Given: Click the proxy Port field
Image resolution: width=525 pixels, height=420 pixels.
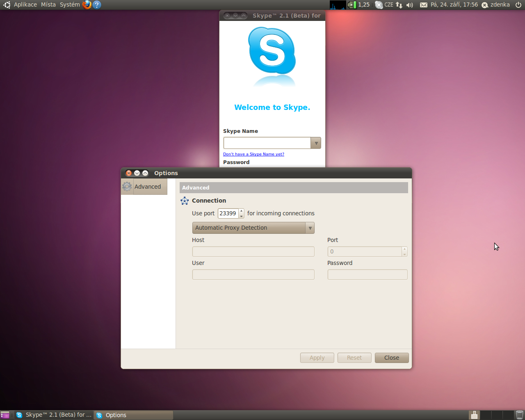Looking at the screenshot, I should pos(365,251).
